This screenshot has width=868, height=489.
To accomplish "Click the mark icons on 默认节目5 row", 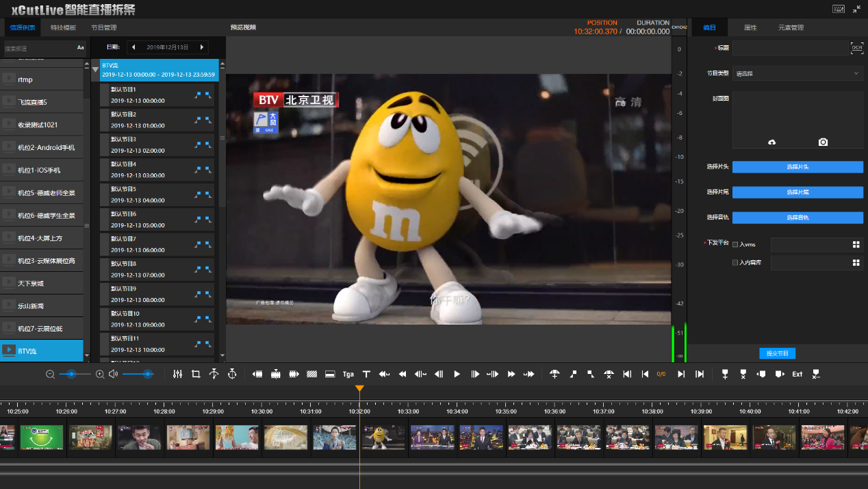I will [x=203, y=195].
